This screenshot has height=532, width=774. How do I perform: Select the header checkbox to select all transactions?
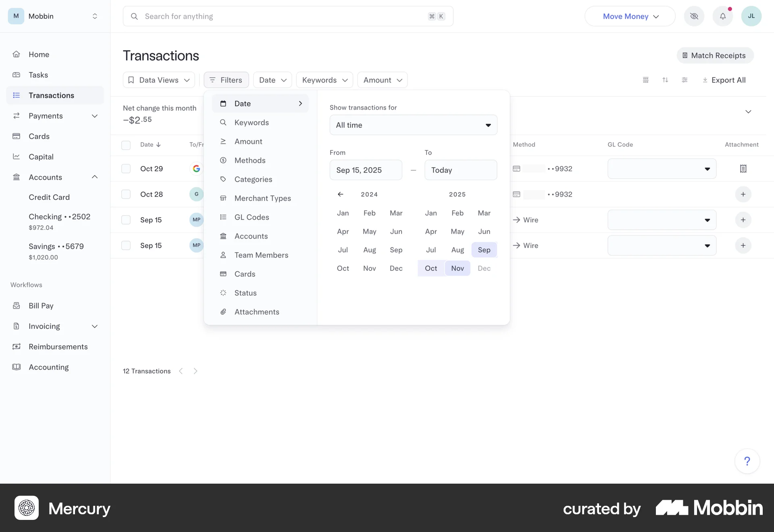click(x=126, y=145)
